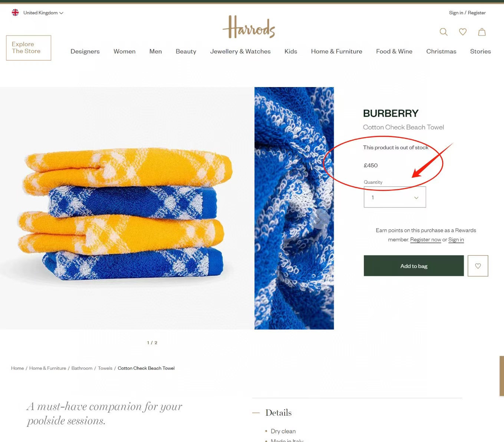Click the UK flag icon

coord(15,13)
